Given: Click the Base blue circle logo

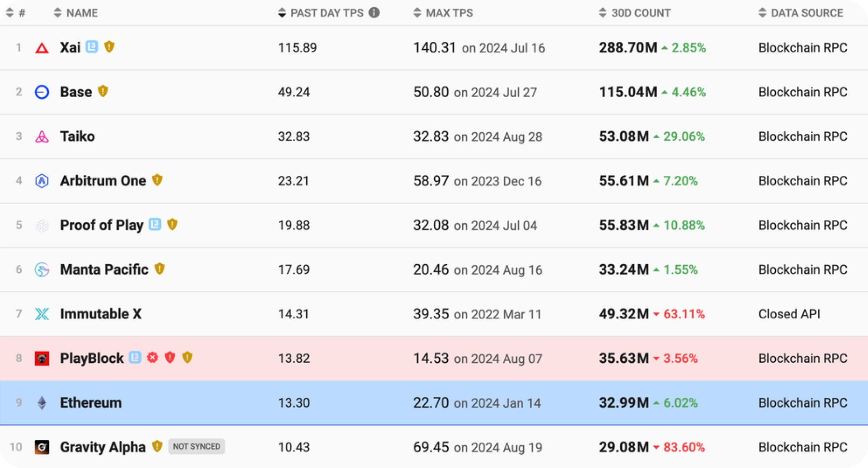Looking at the screenshot, I should pos(42,92).
